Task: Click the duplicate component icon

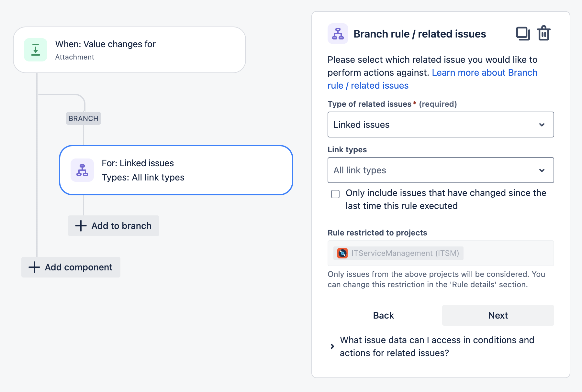Action: pos(523,34)
